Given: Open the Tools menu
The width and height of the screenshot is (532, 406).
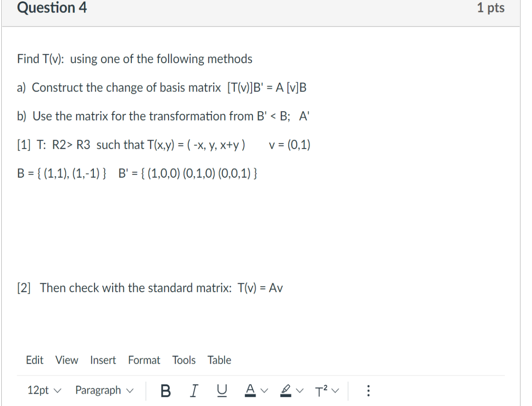Looking at the screenshot, I should [x=184, y=360].
